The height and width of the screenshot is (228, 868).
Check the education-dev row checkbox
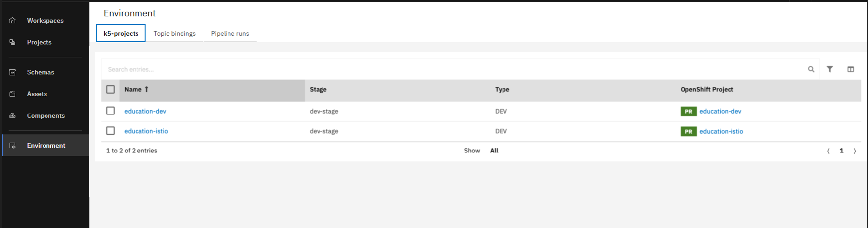coord(110,111)
